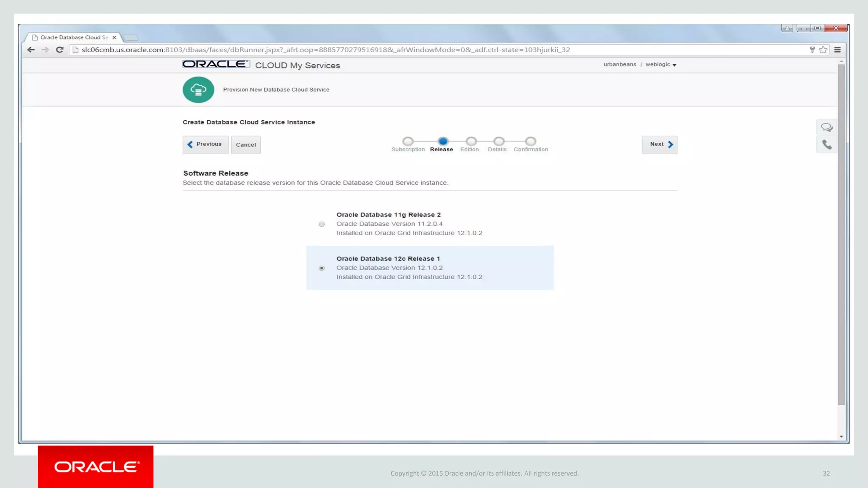Click the browser back arrow
The height and width of the screenshot is (488, 868).
tap(31, 50)
